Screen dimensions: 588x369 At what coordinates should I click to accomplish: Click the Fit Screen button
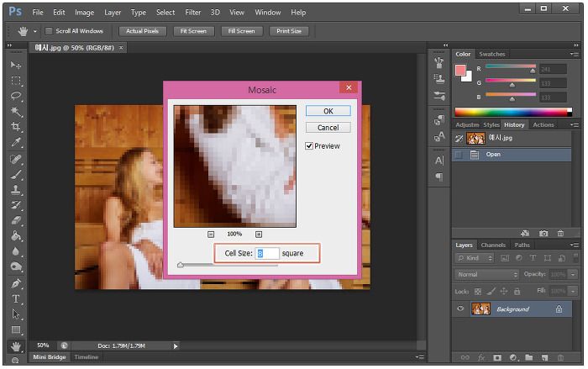click(x=193, y=31)
